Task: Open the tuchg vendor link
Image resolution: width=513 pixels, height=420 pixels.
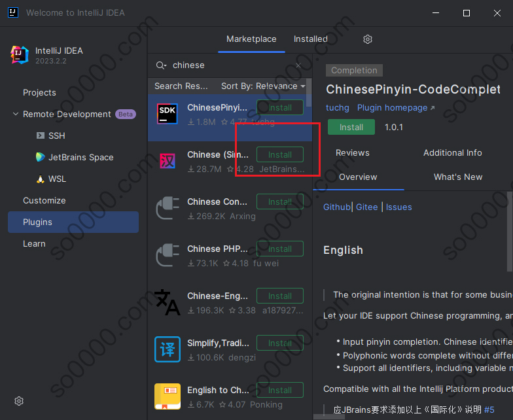Action: pyautogui.click(x=338, y=108)
